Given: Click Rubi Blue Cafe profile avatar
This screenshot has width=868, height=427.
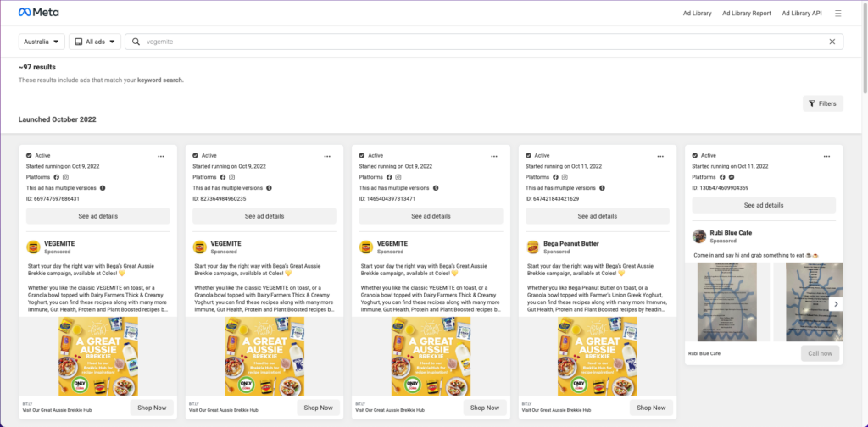Looking at the screenshot, I should click(x=699, y=236).
